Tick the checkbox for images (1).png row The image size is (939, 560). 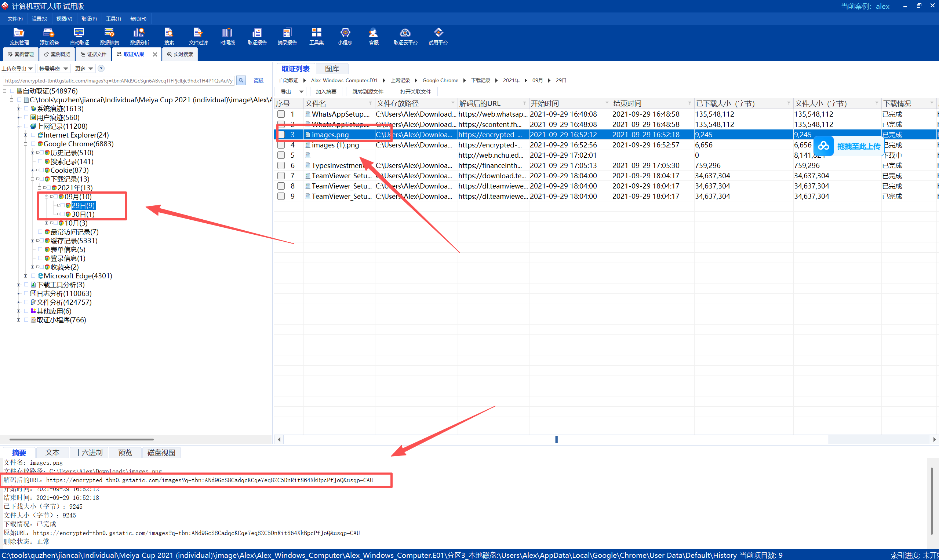tap(281, 145)
